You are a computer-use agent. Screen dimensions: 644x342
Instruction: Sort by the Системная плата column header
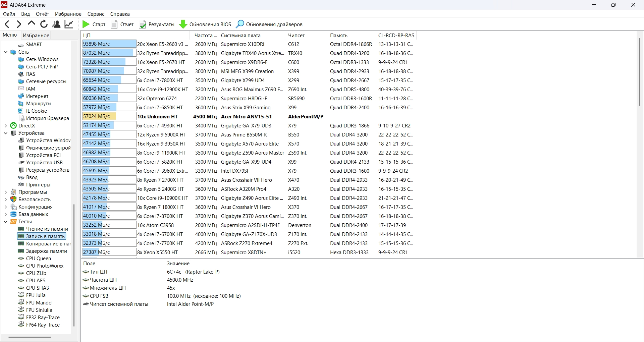click(252, 35)
